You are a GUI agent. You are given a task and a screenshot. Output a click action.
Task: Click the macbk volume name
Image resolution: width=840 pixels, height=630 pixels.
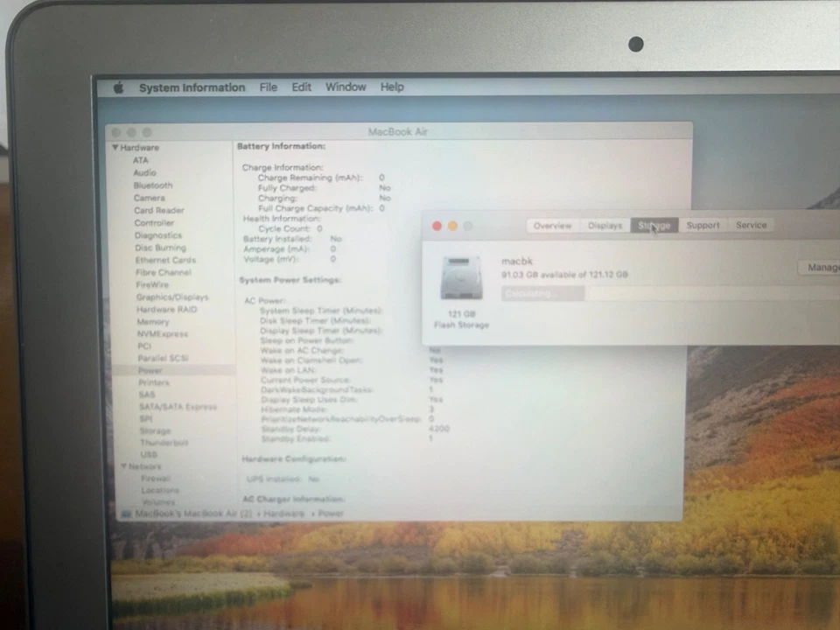tap(517, 261)
